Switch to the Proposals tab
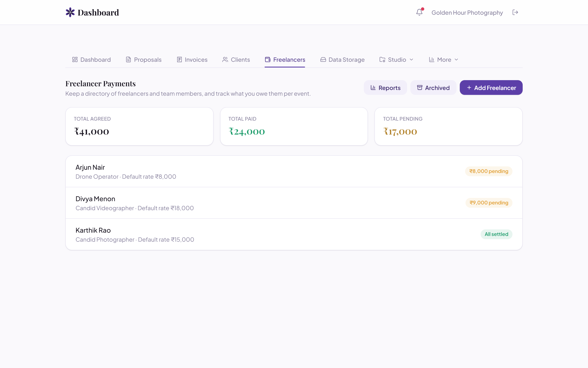The width and height of the screenshot is (588, 368). pos(144,60)
